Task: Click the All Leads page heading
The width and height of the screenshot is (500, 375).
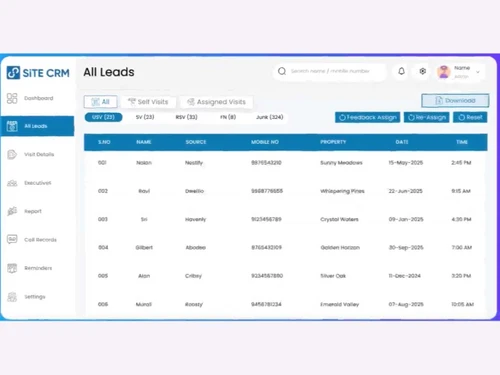Action: pos(109,72)
